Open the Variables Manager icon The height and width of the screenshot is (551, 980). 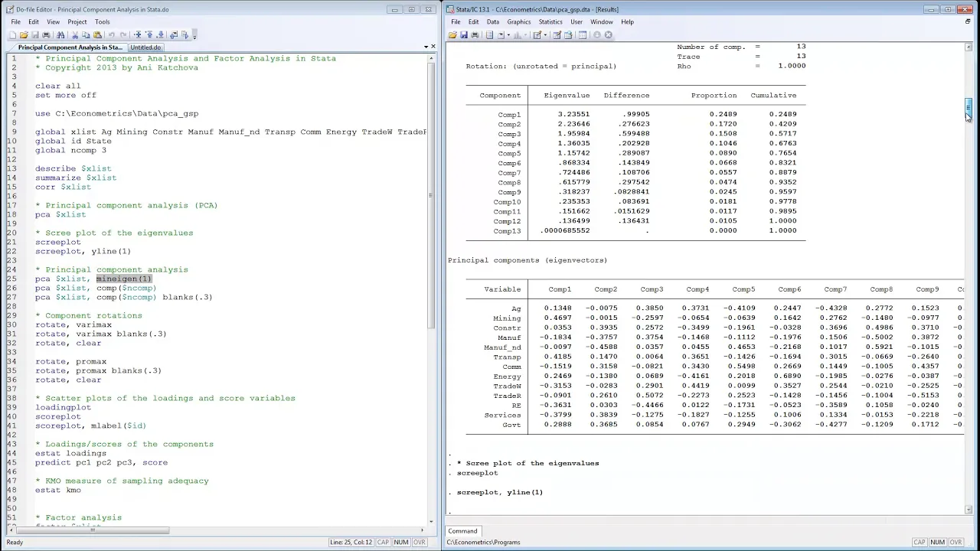583,35
